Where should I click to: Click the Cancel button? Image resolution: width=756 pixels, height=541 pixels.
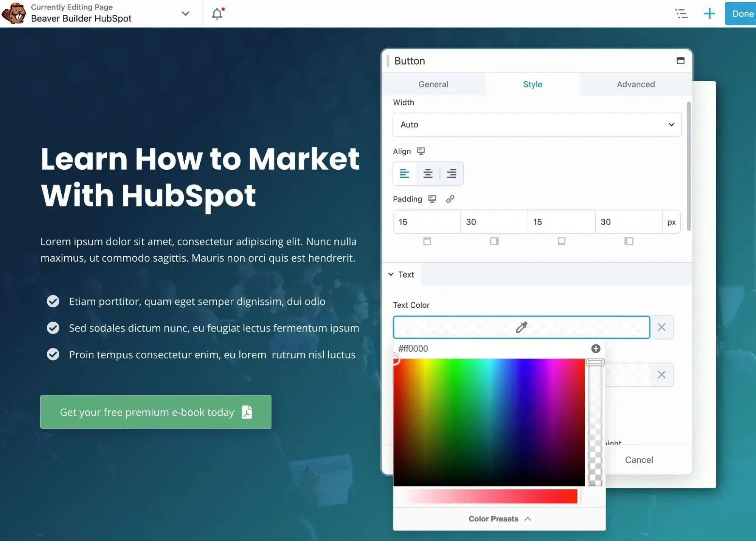tap(639, 459)
